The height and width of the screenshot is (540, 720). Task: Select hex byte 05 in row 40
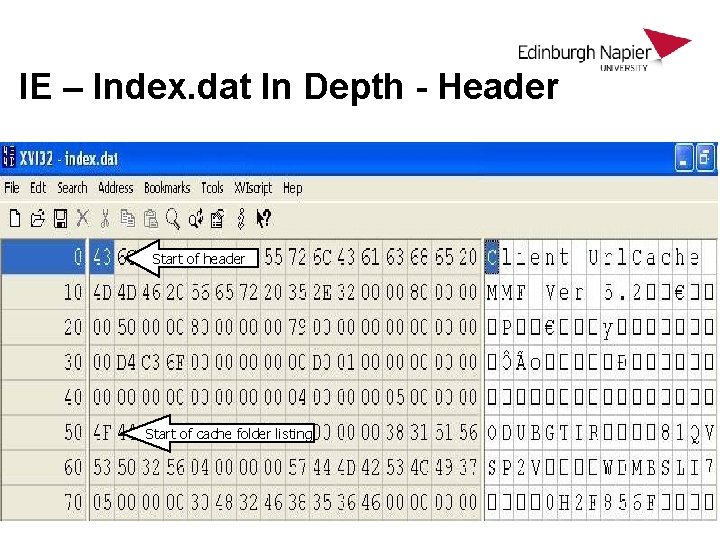pyautogui.click(x=395, y=398)
